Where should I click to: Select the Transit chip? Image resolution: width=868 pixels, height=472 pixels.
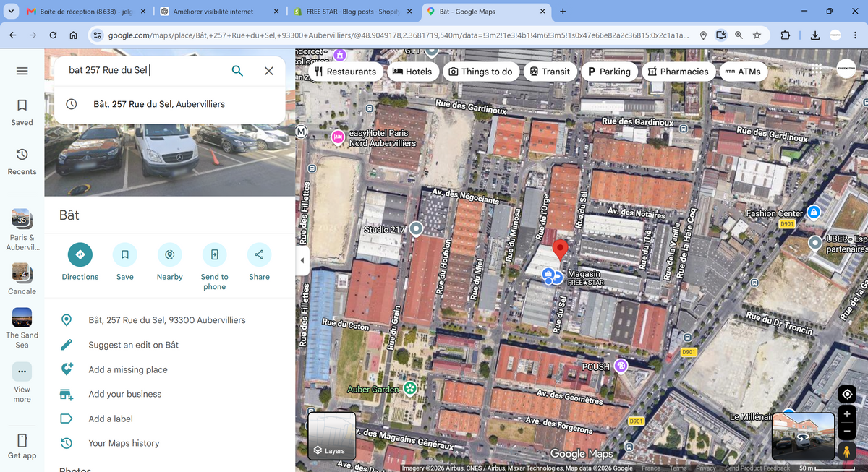(x=550, y=72)
